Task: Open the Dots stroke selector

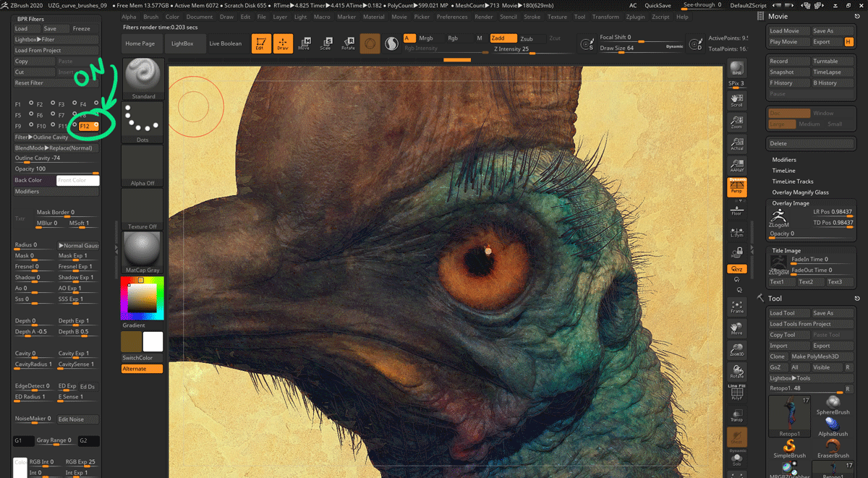Action: click(143, 122)
